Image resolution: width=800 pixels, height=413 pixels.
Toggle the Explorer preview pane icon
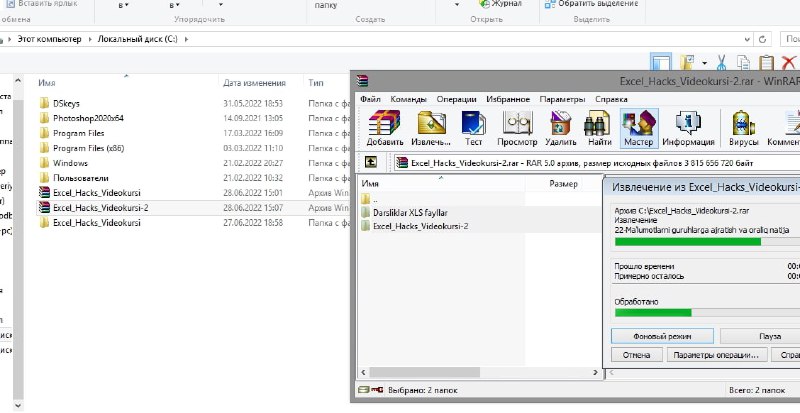660,63
